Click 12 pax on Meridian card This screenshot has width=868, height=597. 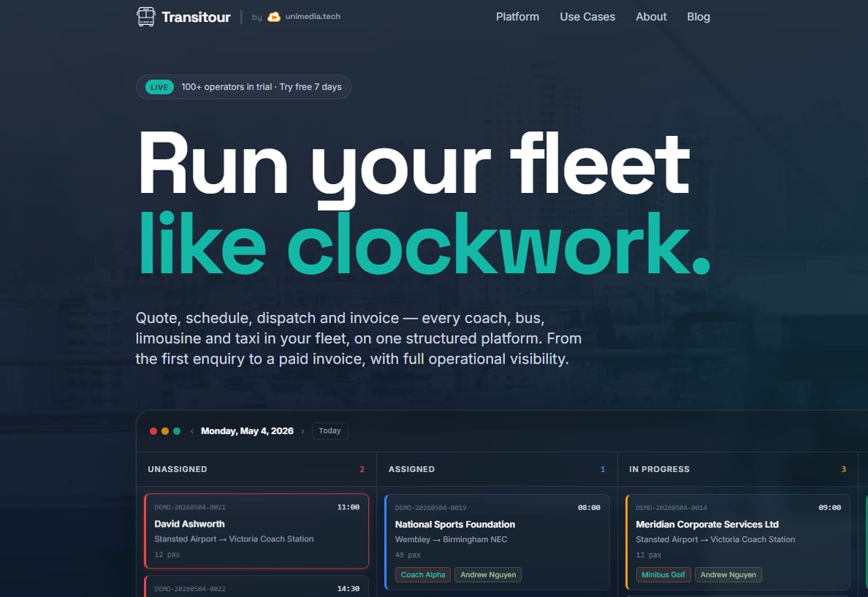click(x=649, y=555)
